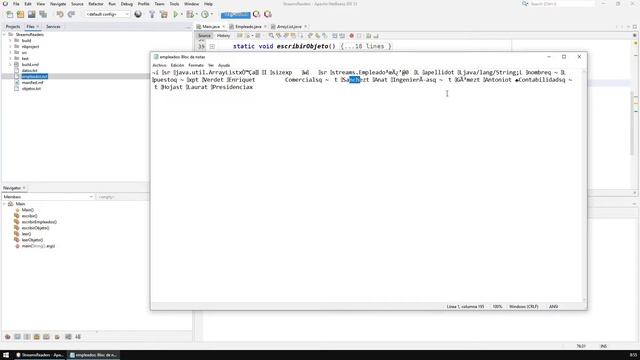Click the New File icon in NetBeans toolbar
Screen dimensions: 640x360
[9, 14]
